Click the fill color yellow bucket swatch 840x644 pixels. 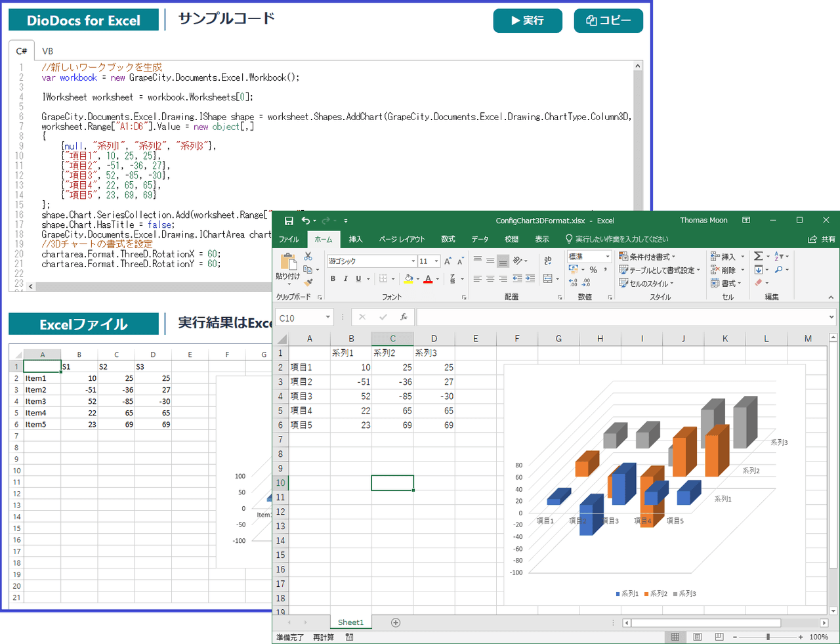tap(409, 279)
